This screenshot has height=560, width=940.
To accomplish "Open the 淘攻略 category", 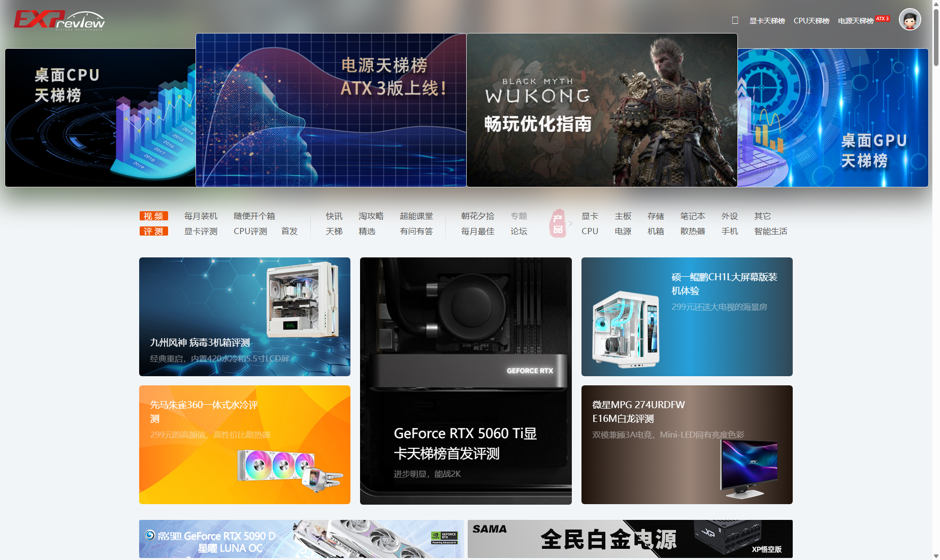I will coord(371,216).
